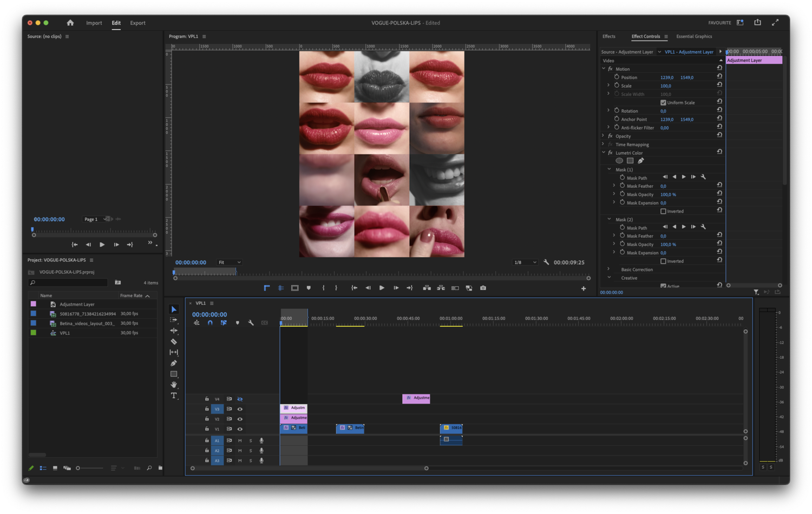
Task: Step forward one frame in Program monitor
Action: pos(396,288)
